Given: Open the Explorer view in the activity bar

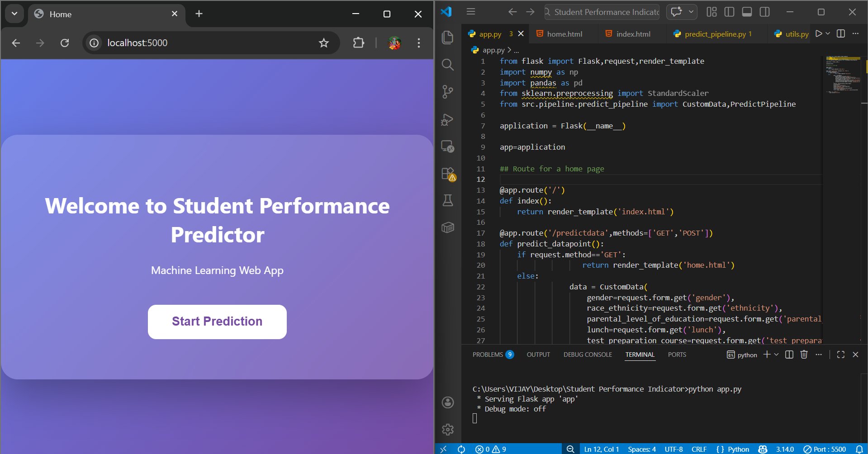Looking at the screenshot, I should pyautogui.click(x=447, y=38).
